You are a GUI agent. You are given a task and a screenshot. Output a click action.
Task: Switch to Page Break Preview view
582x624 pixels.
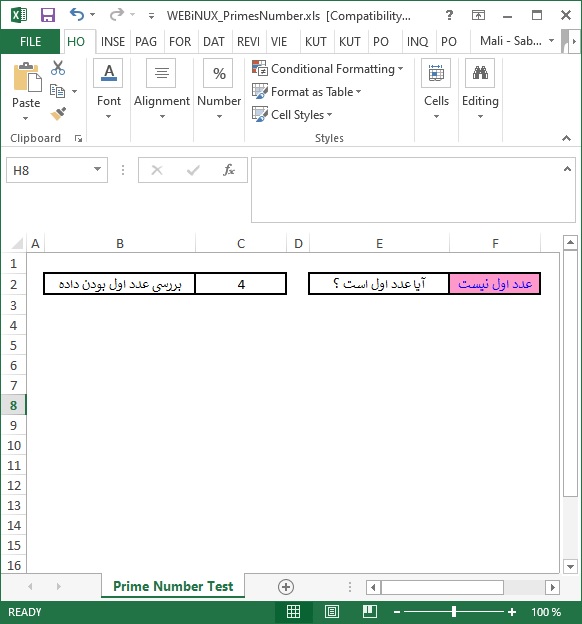point(370,612)
